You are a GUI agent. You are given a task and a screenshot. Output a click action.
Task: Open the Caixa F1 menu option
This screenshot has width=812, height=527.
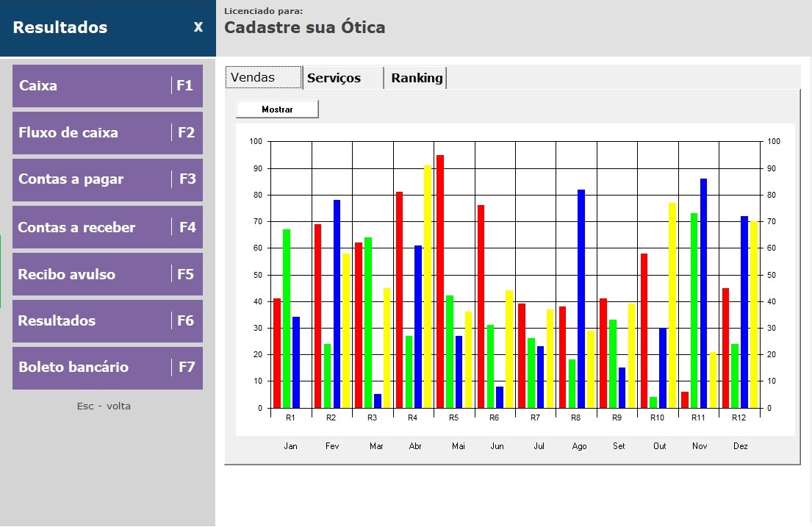pyautogui.click(x=107, y=86)
